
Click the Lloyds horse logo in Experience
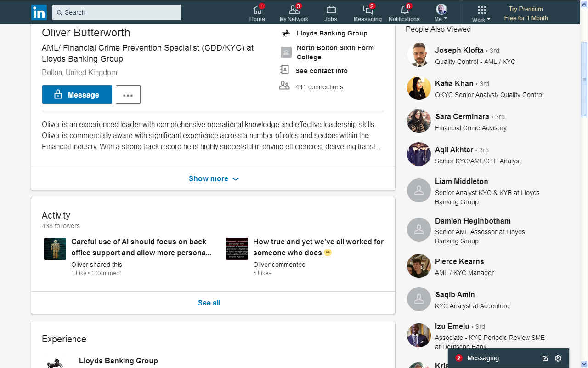tap(55, 363)
